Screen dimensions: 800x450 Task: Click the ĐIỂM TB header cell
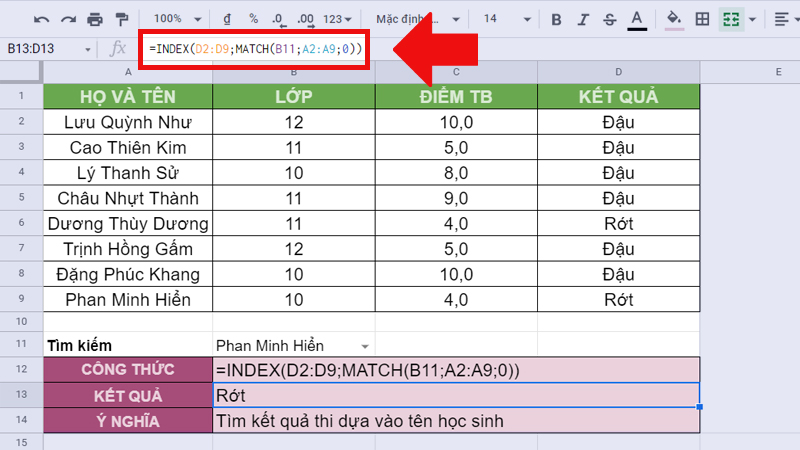pos(456,96)
